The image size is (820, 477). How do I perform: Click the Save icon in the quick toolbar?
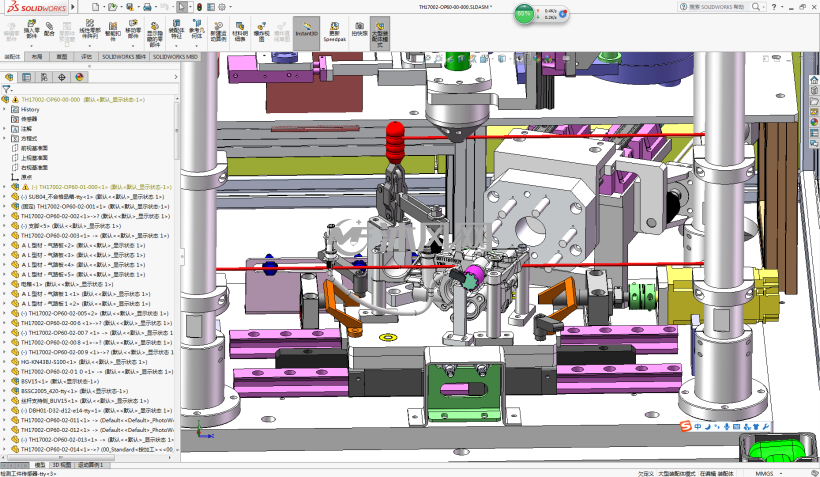tap(129, 7)
